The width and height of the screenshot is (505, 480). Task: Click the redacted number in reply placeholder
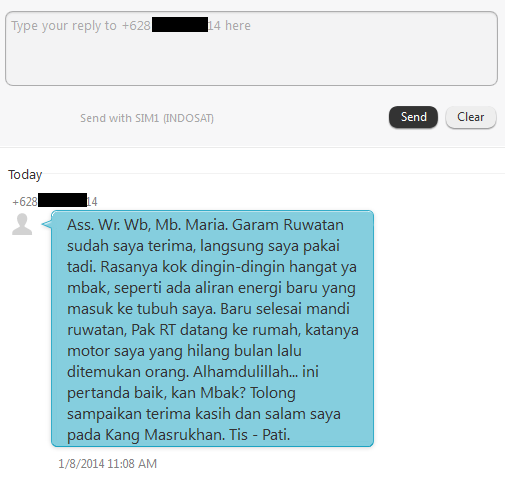180,25
